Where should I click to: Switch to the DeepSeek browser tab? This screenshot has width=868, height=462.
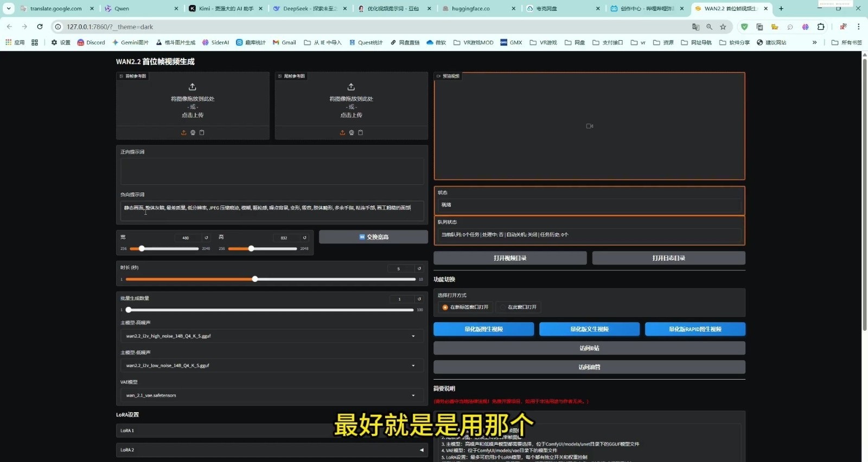pyautogui.click(x=309, y=9)
